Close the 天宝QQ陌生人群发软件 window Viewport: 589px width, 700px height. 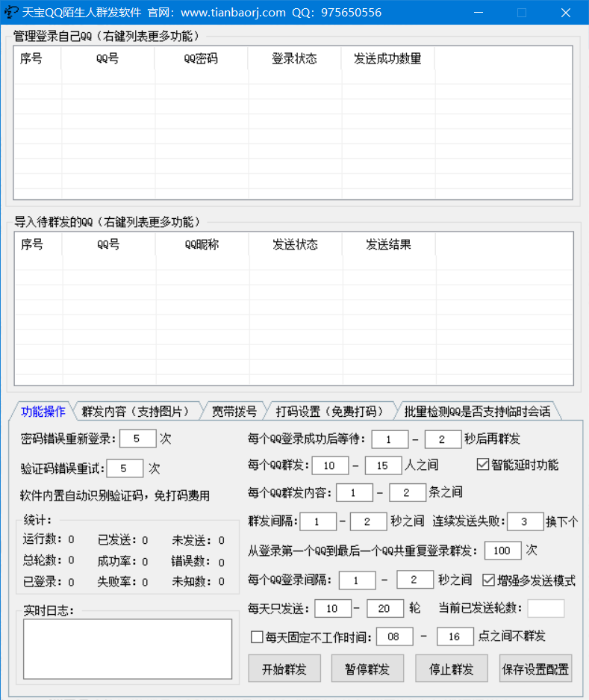click(x=566, y=12)
